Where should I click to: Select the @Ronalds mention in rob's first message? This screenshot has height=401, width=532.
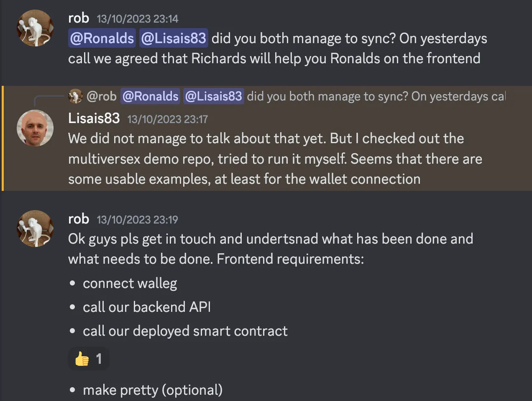point(102,38)
